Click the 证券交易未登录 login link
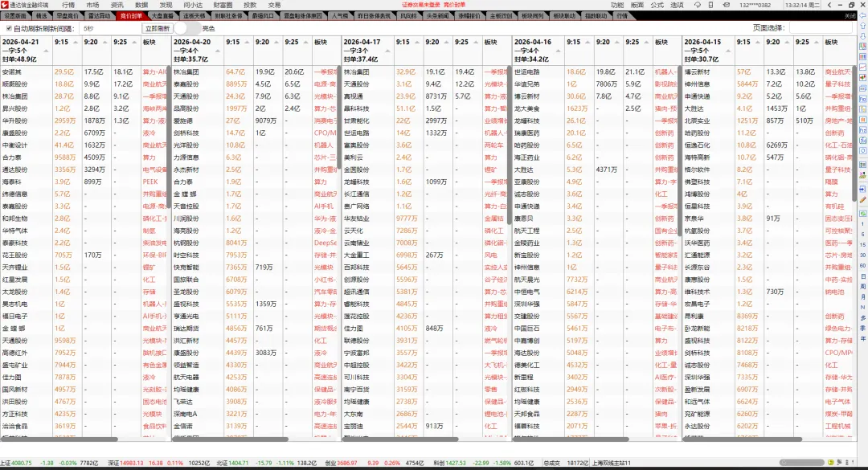Screen dimensions: 868x470 tap(422, 5)
